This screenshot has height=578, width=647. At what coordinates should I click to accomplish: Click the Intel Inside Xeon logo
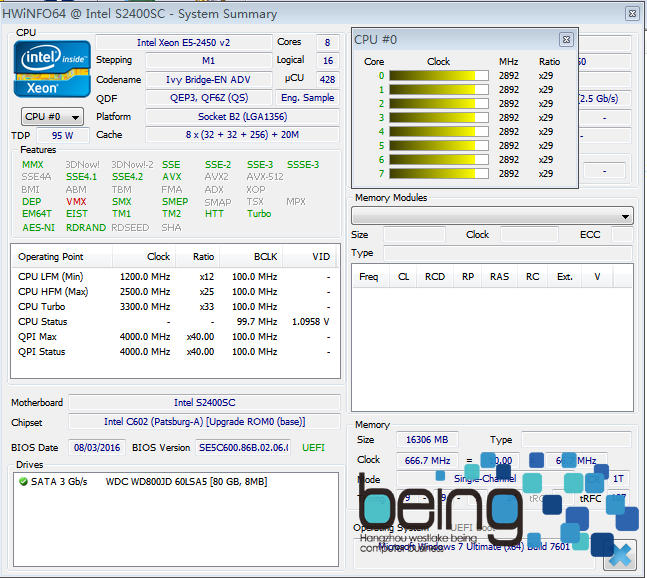pos(52,69)
